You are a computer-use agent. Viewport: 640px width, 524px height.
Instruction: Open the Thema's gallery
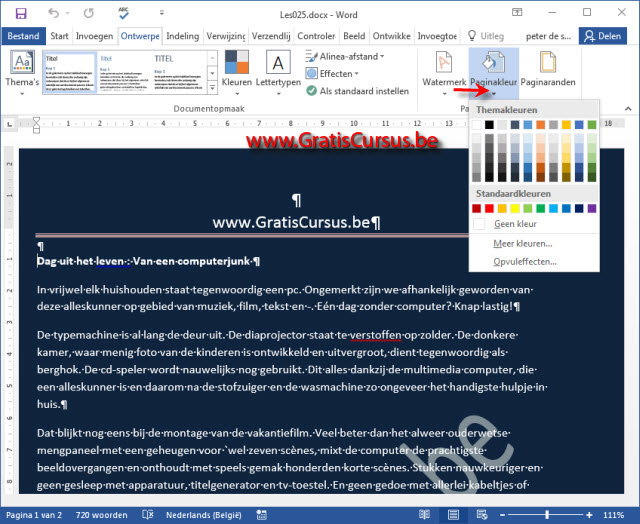pos(22,73)
